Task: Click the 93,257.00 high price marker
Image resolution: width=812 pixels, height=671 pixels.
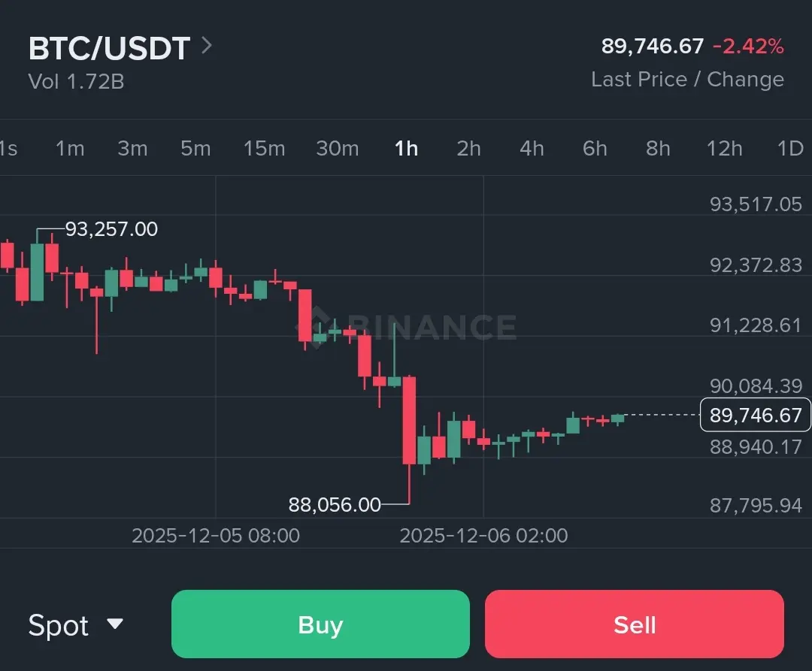Action: coord(111,228)
